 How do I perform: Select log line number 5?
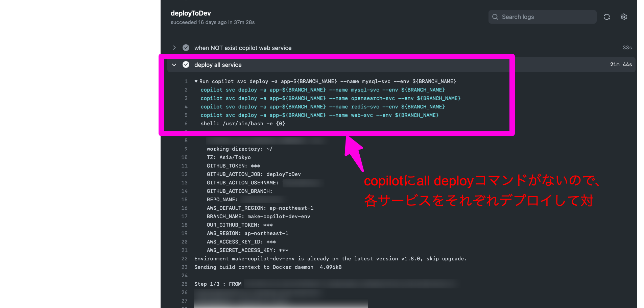186,115
